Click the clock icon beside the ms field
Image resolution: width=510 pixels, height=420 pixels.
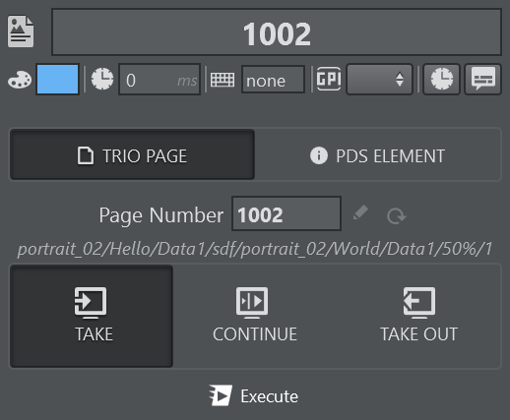pyautogui.click(x=102, y=79)
